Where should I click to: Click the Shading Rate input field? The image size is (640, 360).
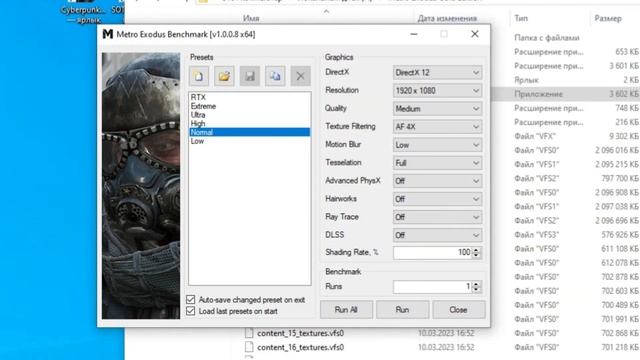click(432, 253)
